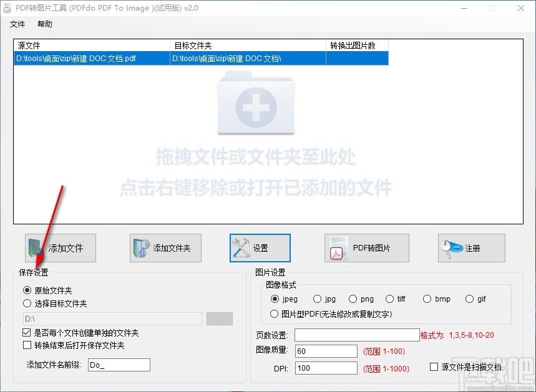Open the 文件 menu
536x392 pixels.
point(17,24)
